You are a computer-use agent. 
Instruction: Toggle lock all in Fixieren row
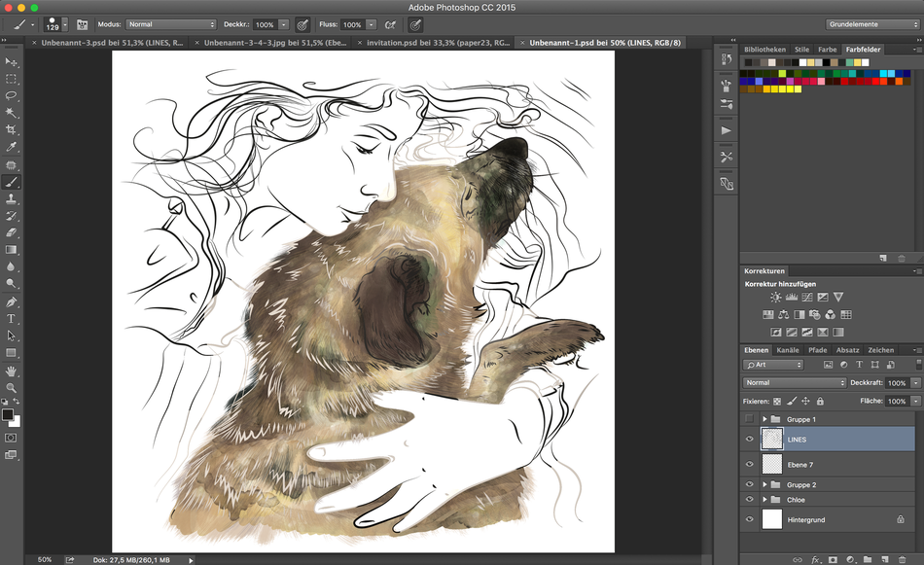(820, 402)
